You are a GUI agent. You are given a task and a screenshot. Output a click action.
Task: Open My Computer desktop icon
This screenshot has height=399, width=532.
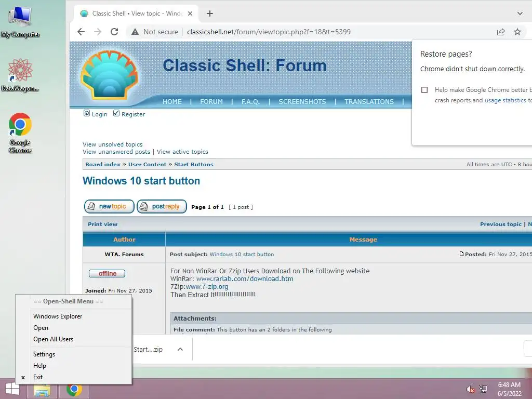20,21
